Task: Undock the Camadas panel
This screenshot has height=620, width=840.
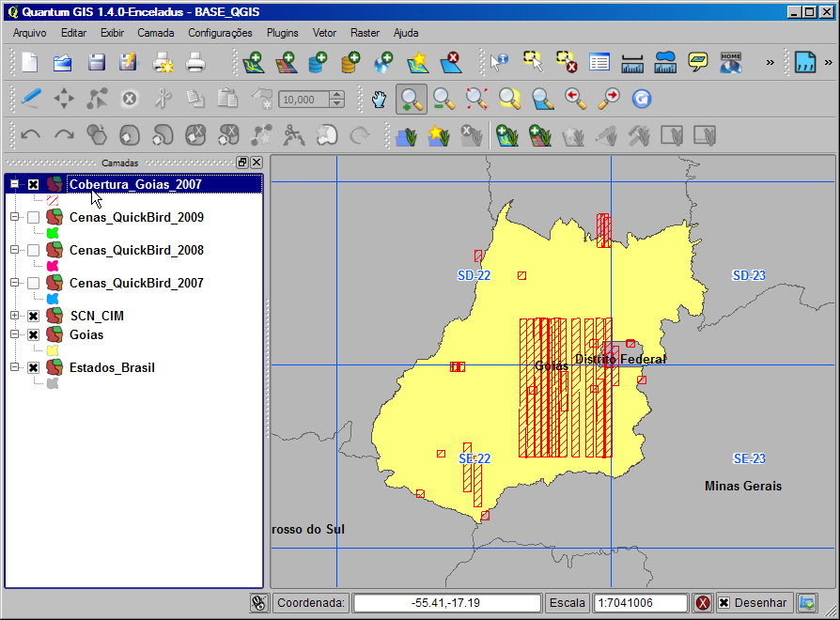Action: coord(242,163)
